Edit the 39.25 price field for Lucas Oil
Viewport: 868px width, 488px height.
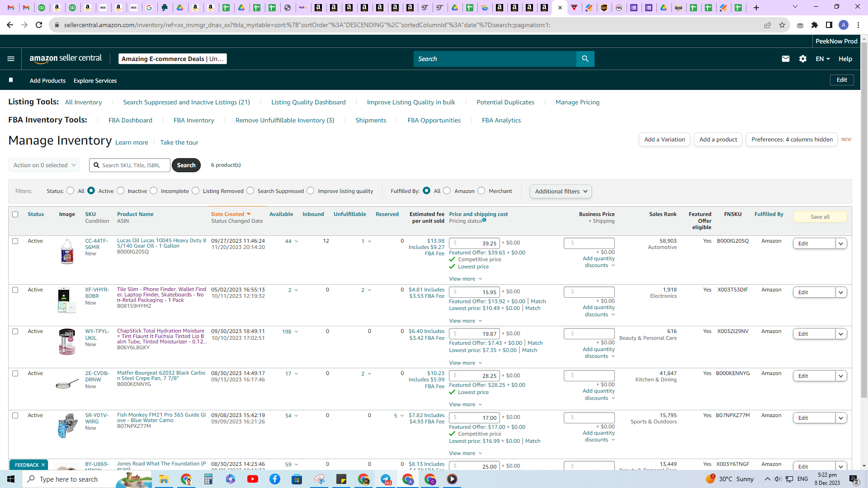(x=474, y=243)
